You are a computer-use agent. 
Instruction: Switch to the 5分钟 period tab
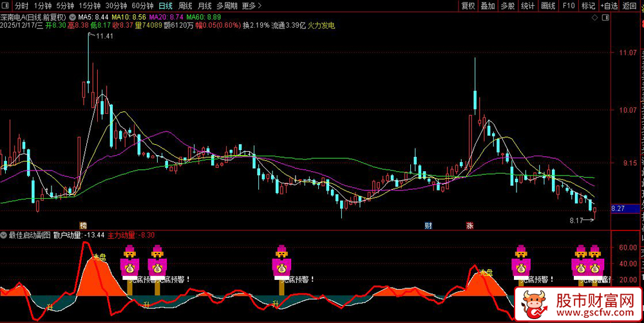pos(65,6)
